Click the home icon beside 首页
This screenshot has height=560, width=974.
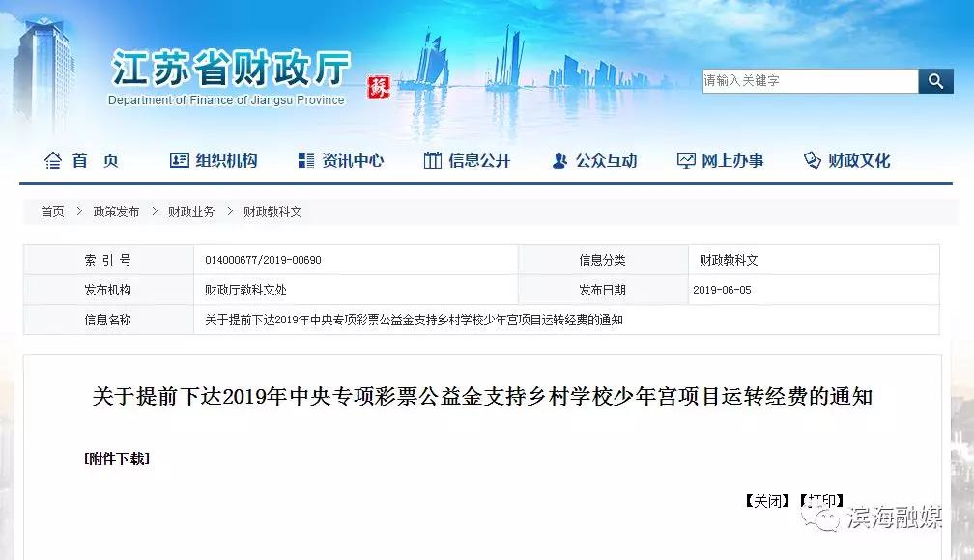(x=52, y=160)
